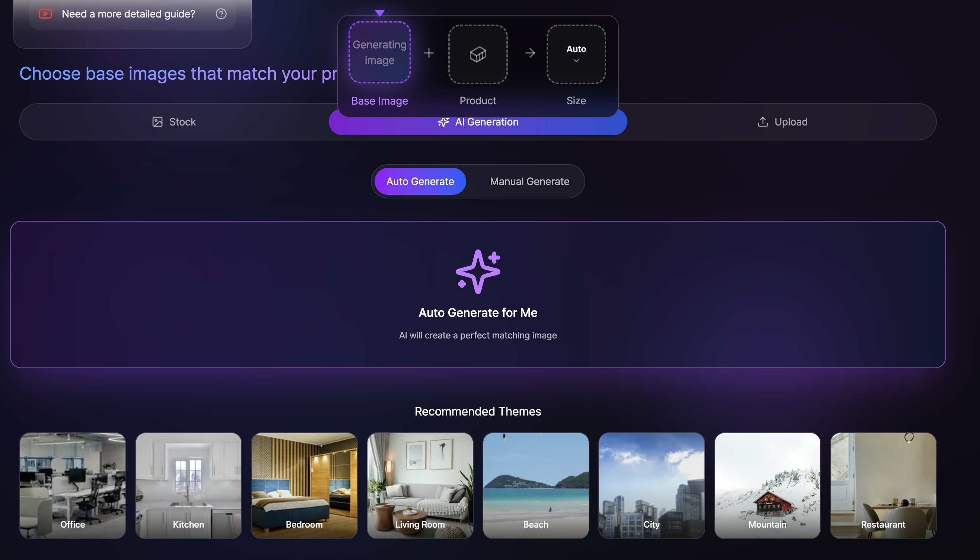Click the Base Image step label
The image size is (980, 560).
[379, 101]
